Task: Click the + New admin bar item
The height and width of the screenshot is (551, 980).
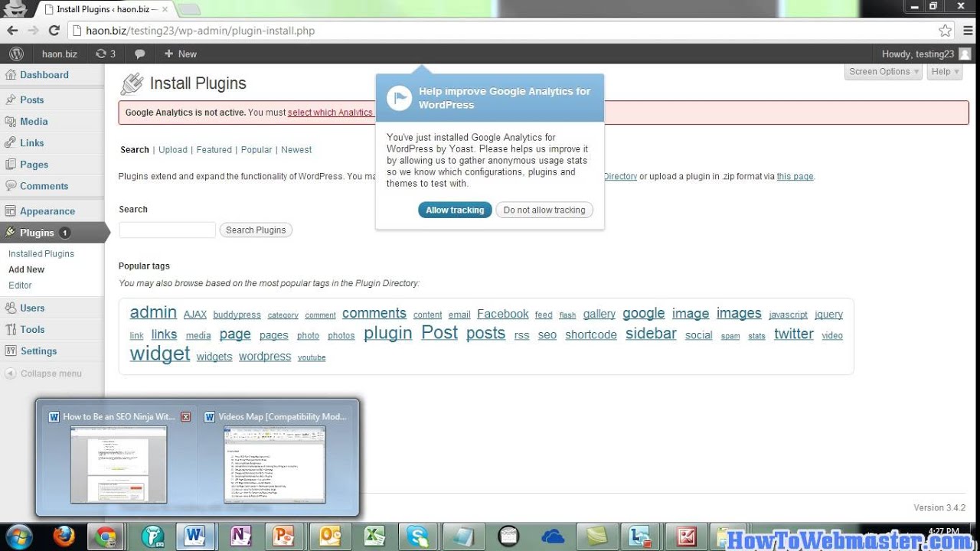Action: [x=181, y=54]
